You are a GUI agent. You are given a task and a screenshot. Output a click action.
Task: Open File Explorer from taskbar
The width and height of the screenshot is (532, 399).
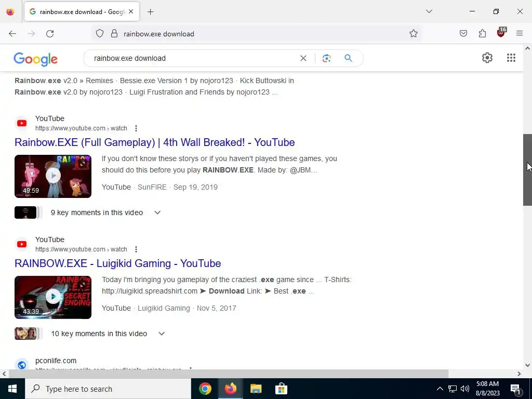coord(256,389)
